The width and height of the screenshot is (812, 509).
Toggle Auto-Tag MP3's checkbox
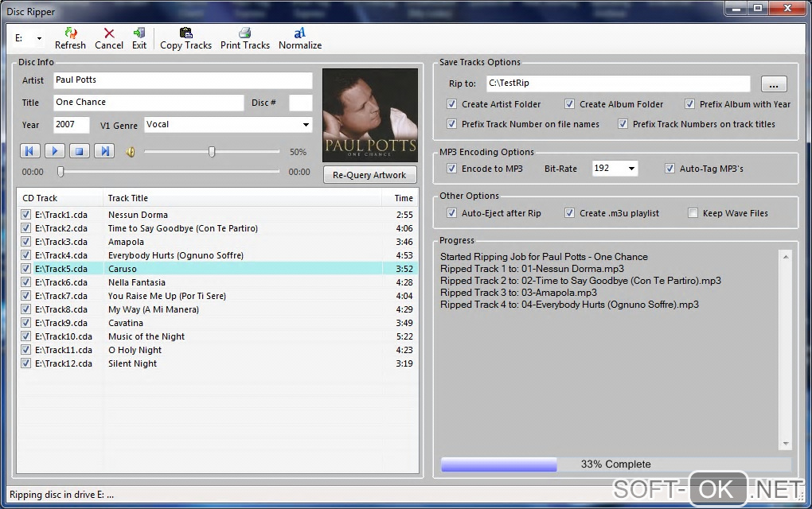[x=670, y=168]
